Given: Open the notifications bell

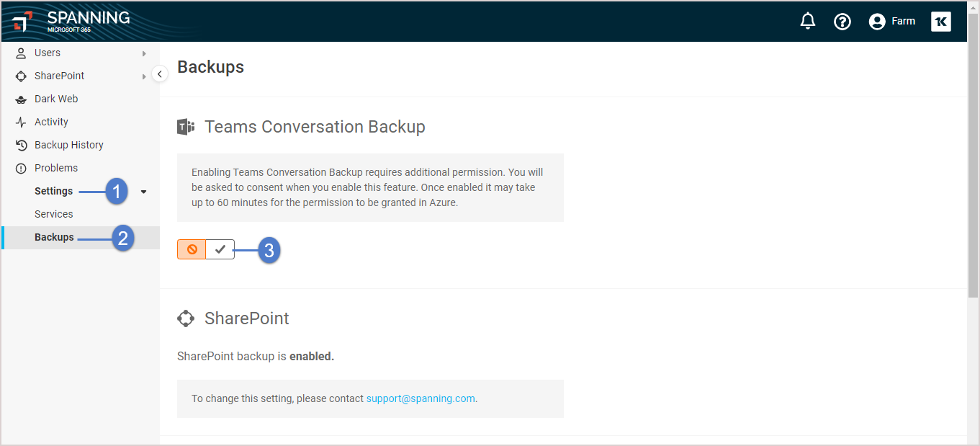Looking at the screenshot, I should (x=808, y=22).
